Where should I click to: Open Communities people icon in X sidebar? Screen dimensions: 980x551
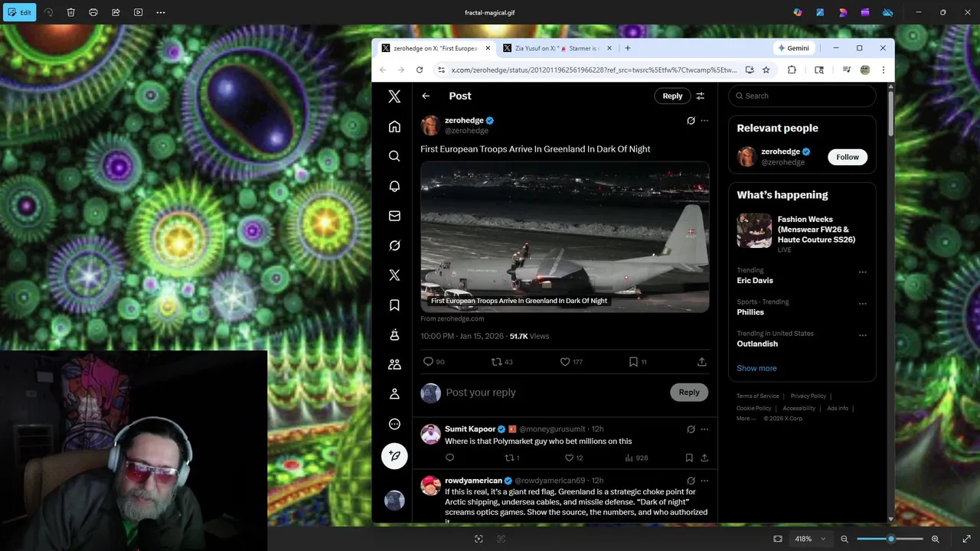[x=394, y=364]
